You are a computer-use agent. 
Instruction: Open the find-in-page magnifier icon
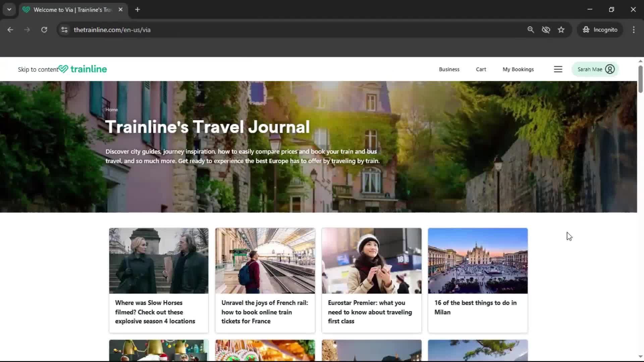(x=531, y=29)
